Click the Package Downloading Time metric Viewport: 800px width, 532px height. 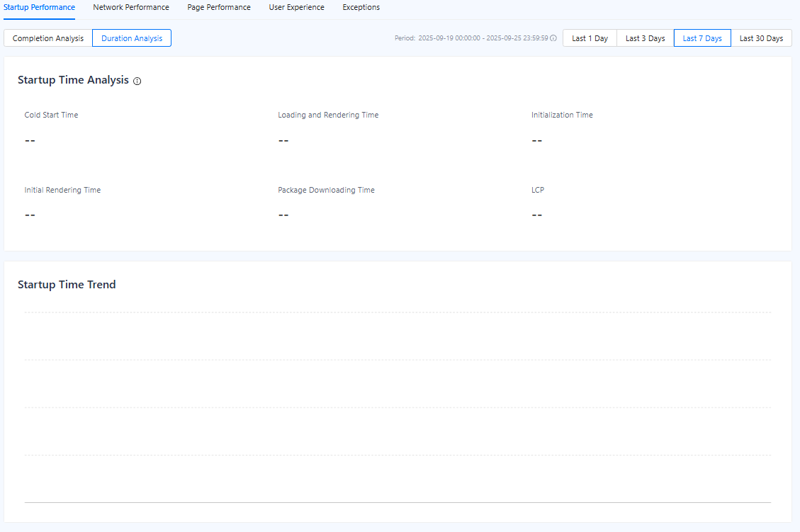tap(326, 191)
